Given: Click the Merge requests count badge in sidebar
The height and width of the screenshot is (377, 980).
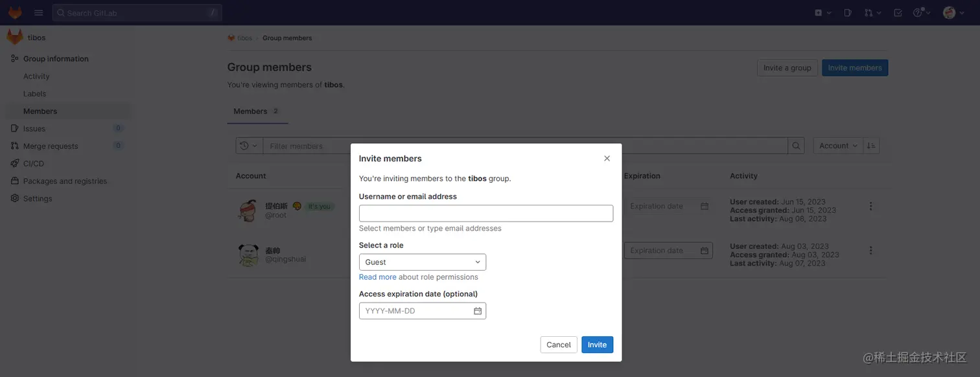Looking at the screenshot, I should click(x=118, y=146).
